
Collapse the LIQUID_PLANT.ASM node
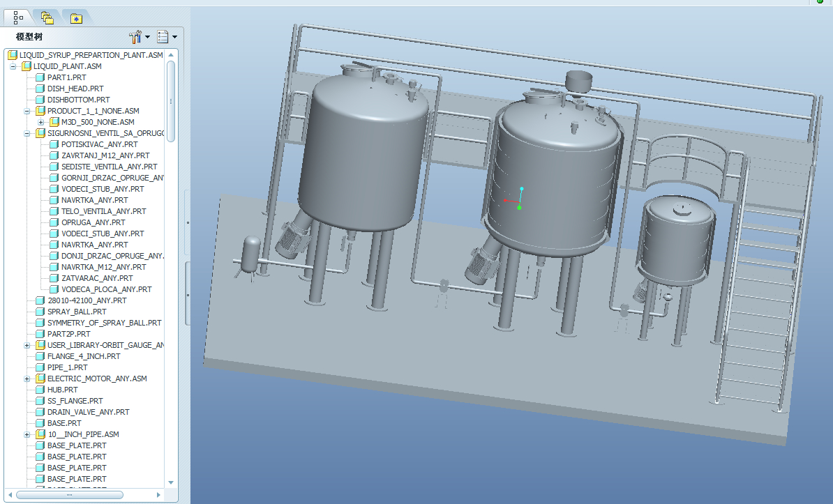[13, 66]
